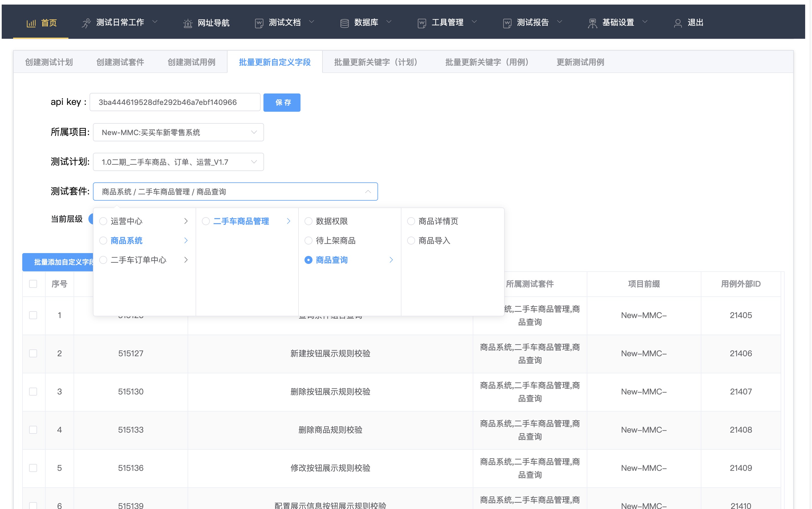
Task: Open the 所属项目 dropdown
Action: tap(178, 132)
